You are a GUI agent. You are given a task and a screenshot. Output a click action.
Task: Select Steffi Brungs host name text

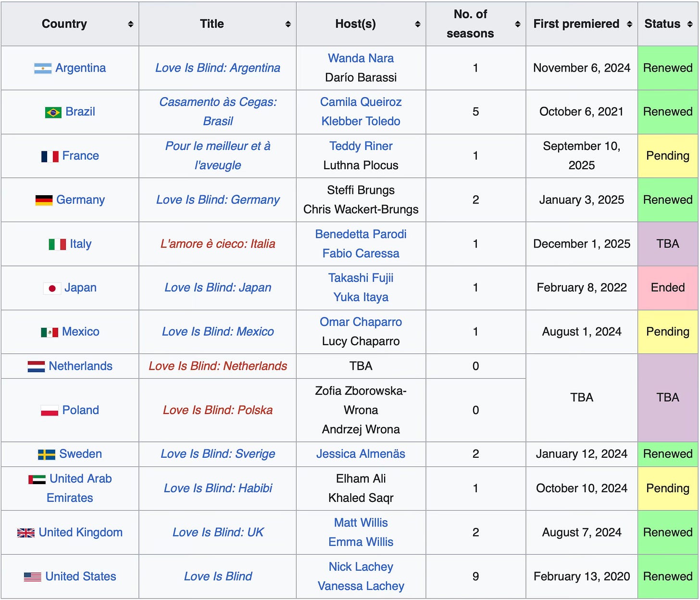click(361, 190)
